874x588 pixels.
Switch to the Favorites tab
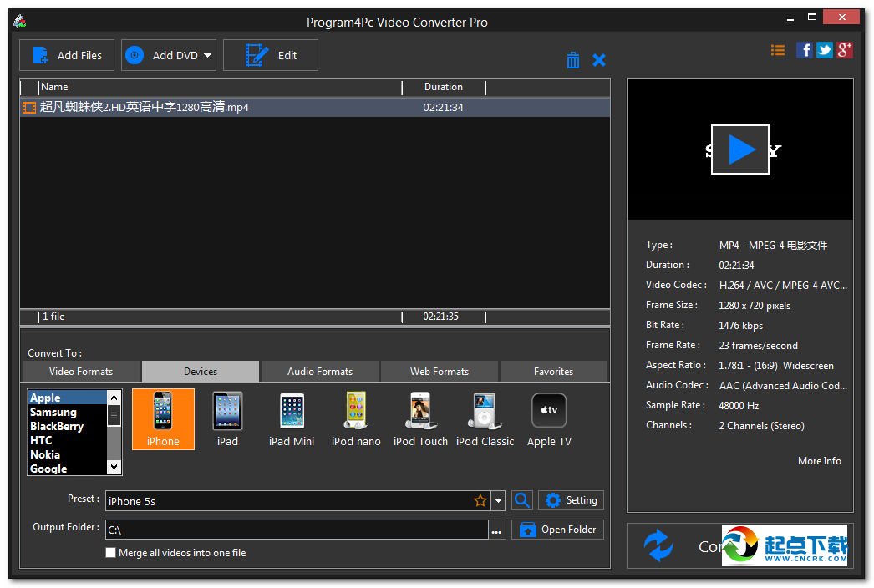point(553,371)
